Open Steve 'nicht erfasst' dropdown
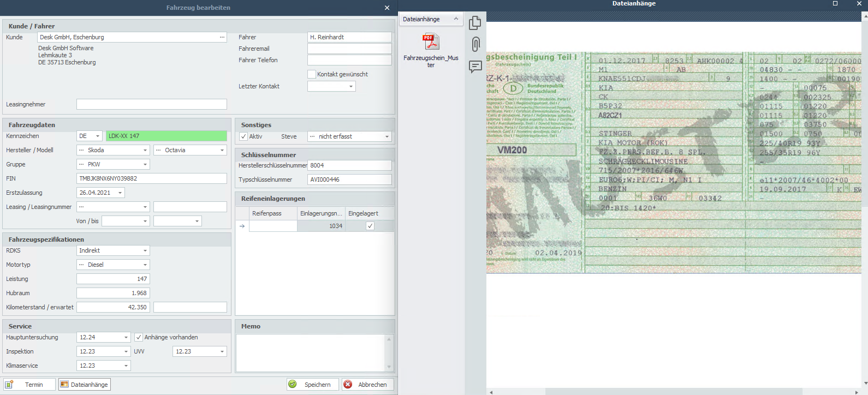Screen dimensions: 868x395 tap(387, 136)
